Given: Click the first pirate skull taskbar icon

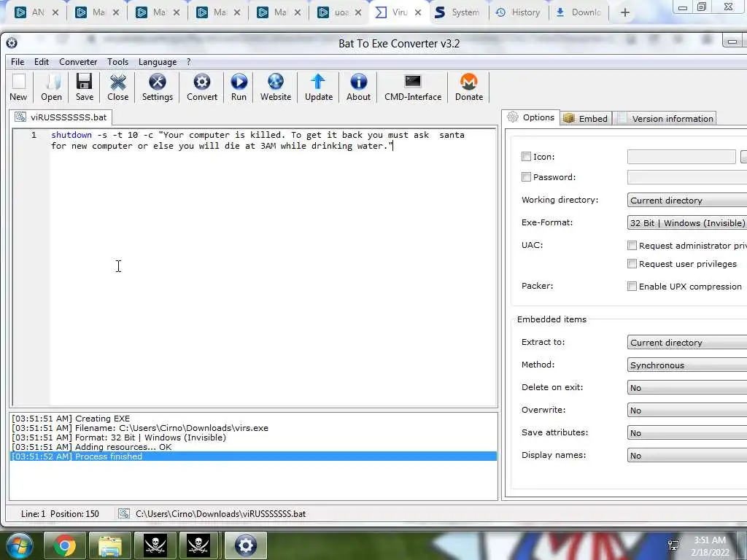Looking at the screenshot, I should 155,545.
